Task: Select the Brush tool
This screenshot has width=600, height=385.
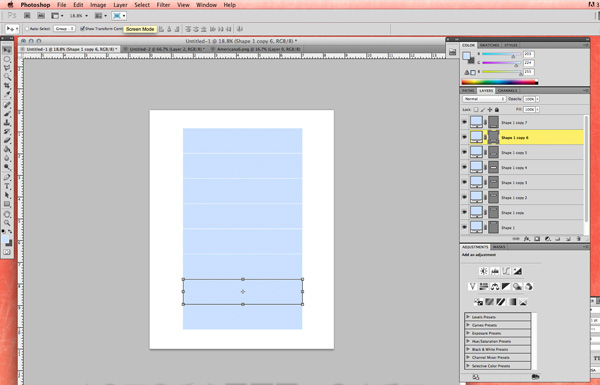Action: (7, 114)
